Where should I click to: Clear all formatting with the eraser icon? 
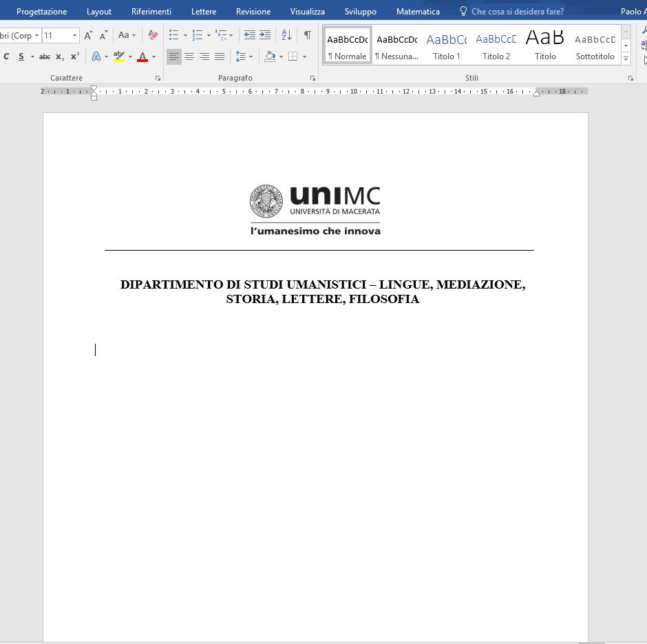(153, 36)
